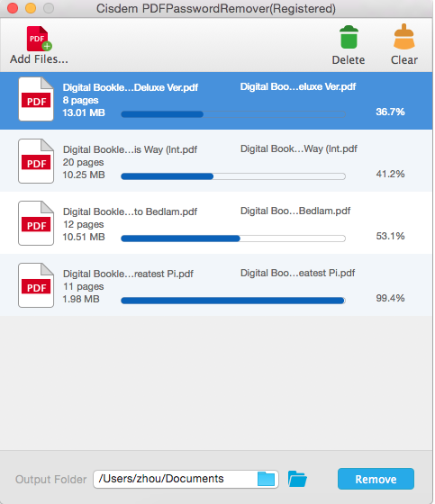Click the 8 pages label
Viewport: 435px width, 504px height.
[80, 100]
